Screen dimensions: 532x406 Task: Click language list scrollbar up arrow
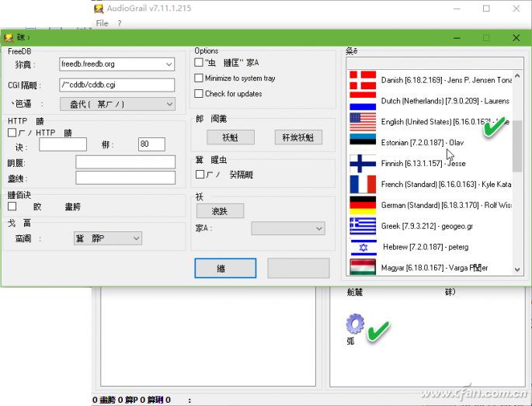pos(517,76)
